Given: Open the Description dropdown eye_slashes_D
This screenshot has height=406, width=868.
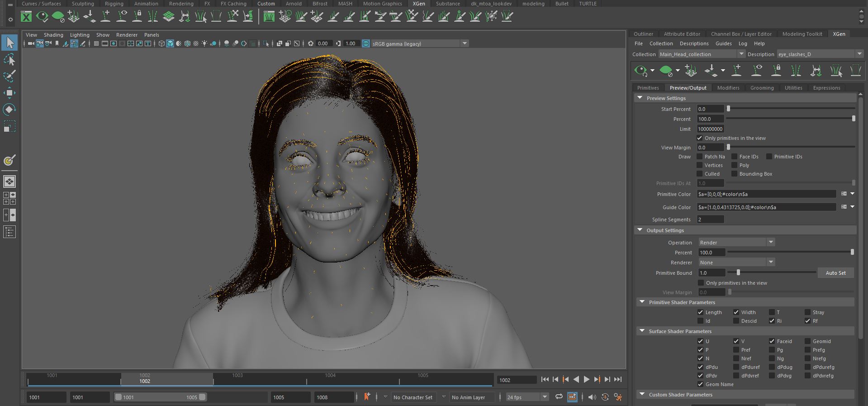Looking at the screenshot, I should 820,54.
